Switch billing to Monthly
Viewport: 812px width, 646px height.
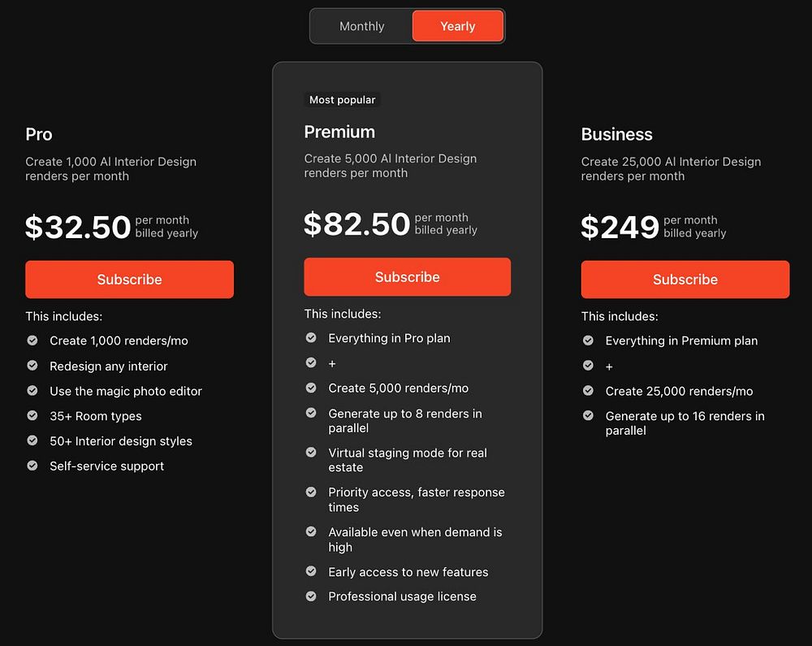pyautogui.click(x=361, y=27)
